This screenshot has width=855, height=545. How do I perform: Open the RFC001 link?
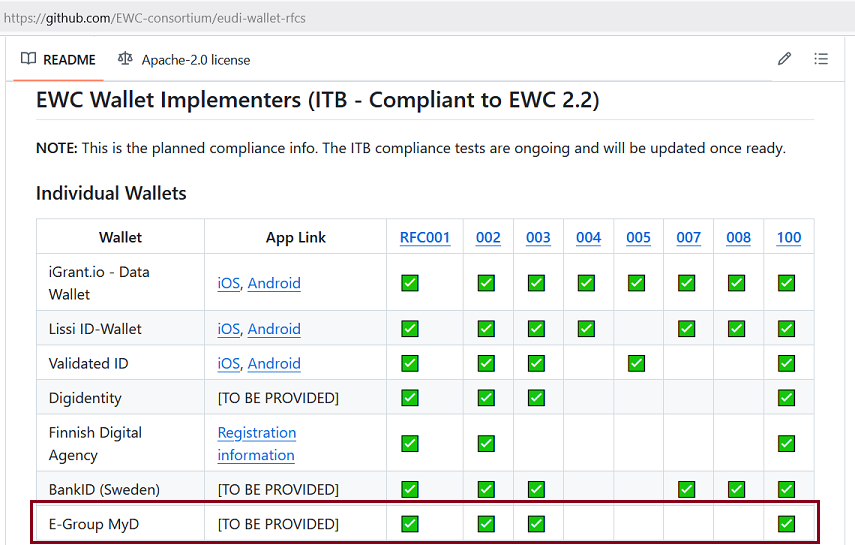click(x=425, y=237)
